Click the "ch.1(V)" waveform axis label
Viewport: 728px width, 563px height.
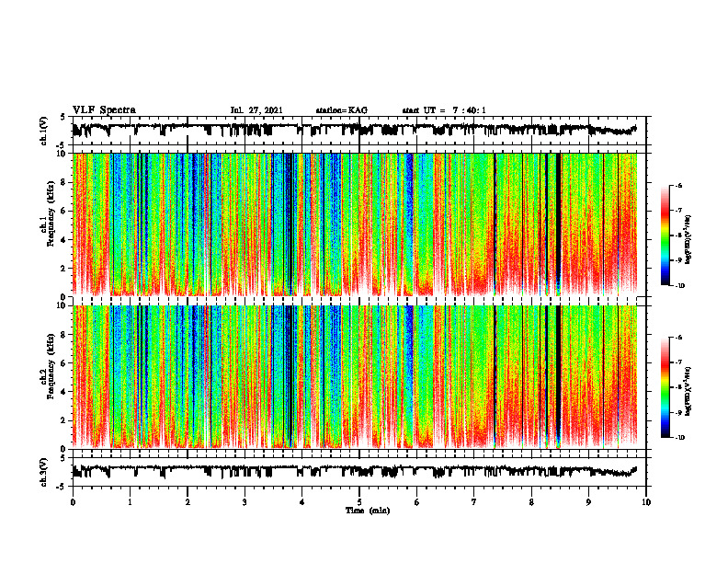coord(44,131)
